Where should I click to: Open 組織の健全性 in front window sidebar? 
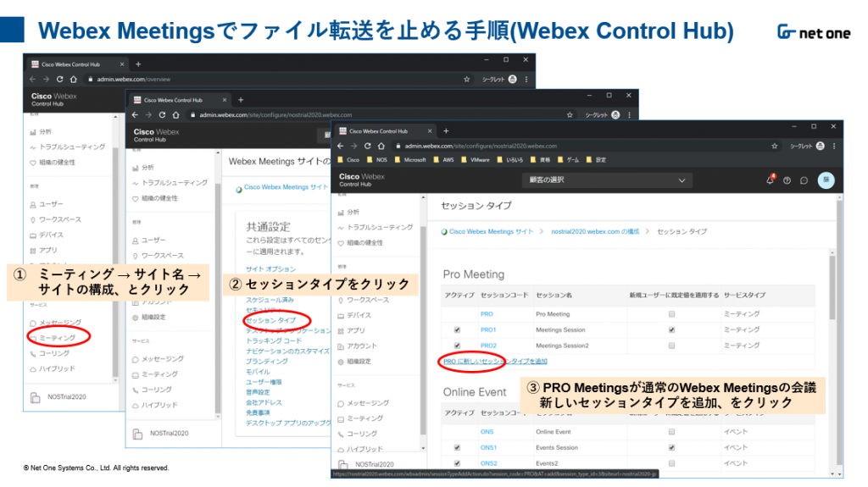359,243
